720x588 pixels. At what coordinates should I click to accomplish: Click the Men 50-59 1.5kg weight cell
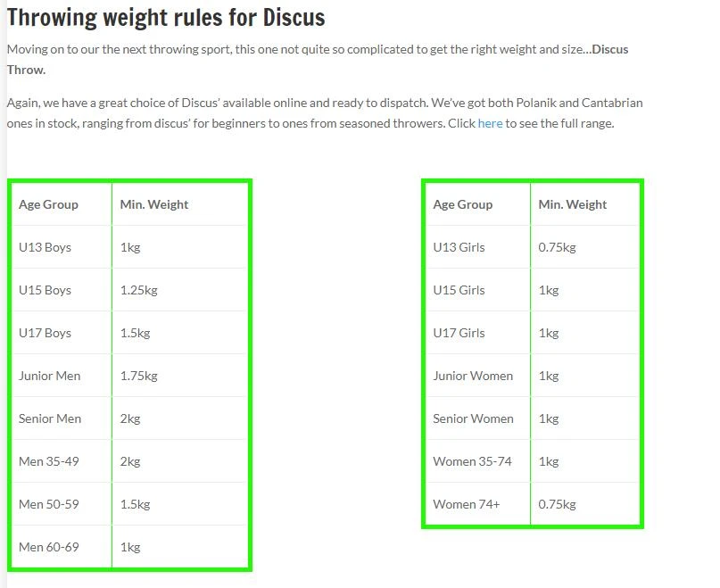(135, 504)
